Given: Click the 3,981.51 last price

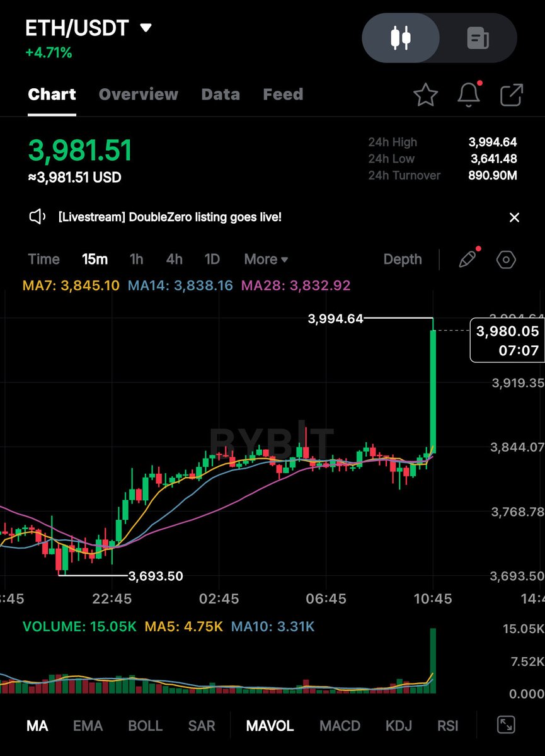Looking at the screenshot, I should pyautogui.click(x=80, y=151).
